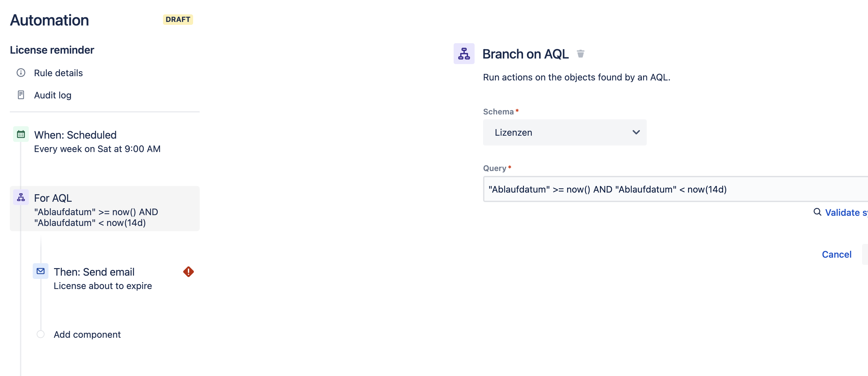The height and width of the screenshot is (376, 868).
Task: Switch to the Audit log section
Action: point(52,95)
